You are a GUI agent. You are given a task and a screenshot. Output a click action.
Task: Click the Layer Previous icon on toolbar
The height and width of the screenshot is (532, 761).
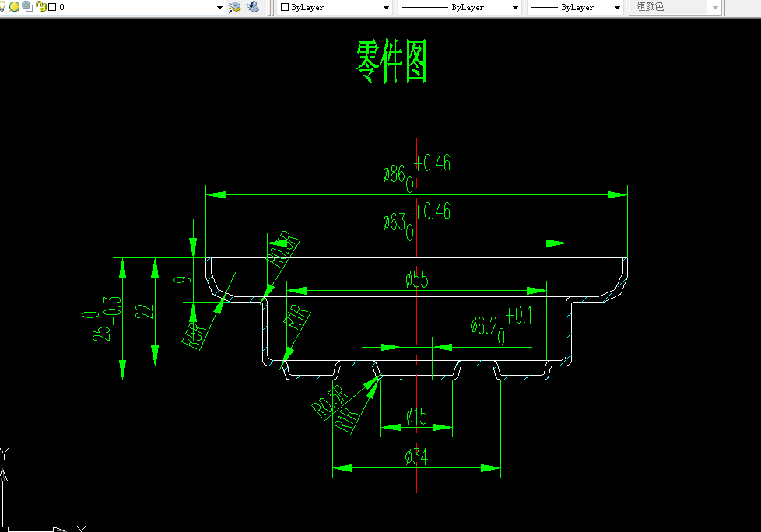tap(251, 7)
